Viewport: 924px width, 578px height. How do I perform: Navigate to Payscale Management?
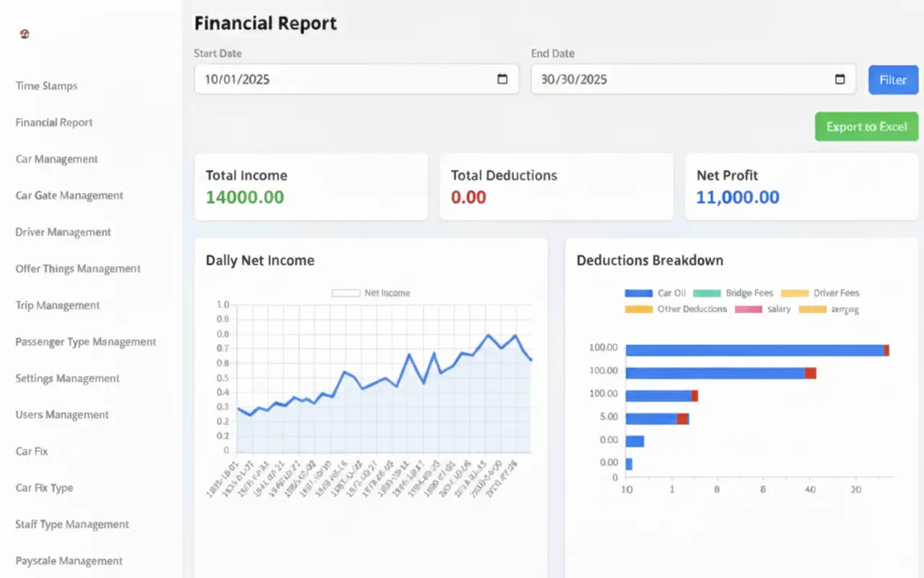[69, 561]
